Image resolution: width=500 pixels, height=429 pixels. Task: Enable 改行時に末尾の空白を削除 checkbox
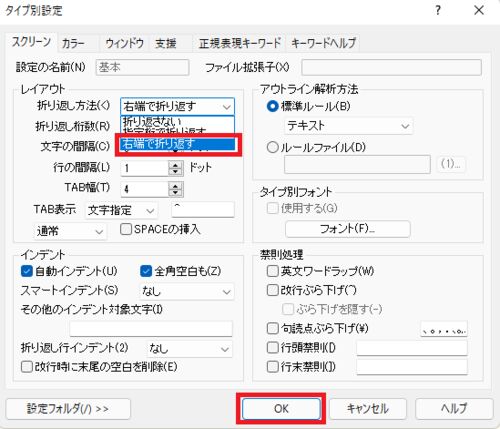click(99, 367)
